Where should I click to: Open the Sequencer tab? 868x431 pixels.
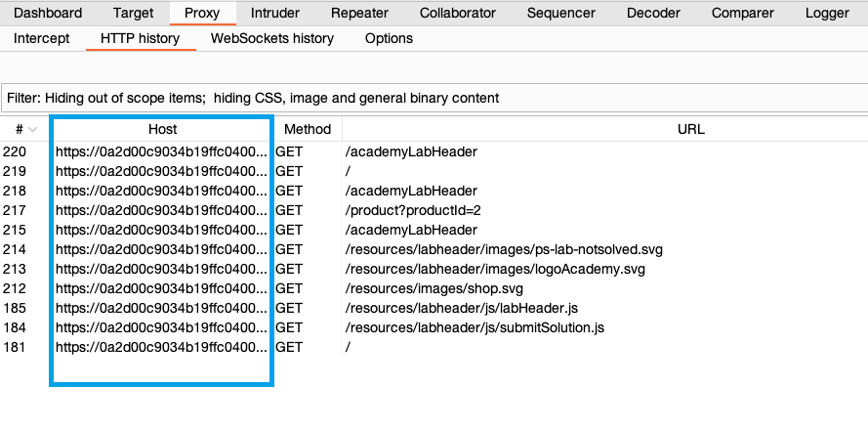coord(561,14)
